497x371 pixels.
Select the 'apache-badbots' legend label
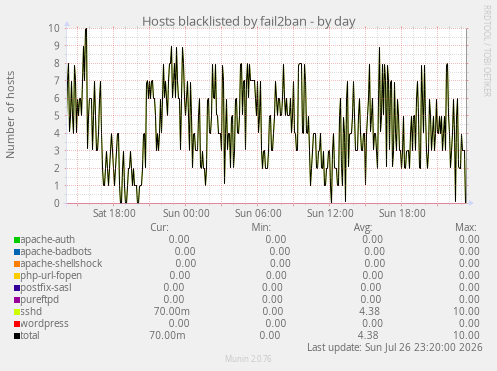tap(56, 252)
